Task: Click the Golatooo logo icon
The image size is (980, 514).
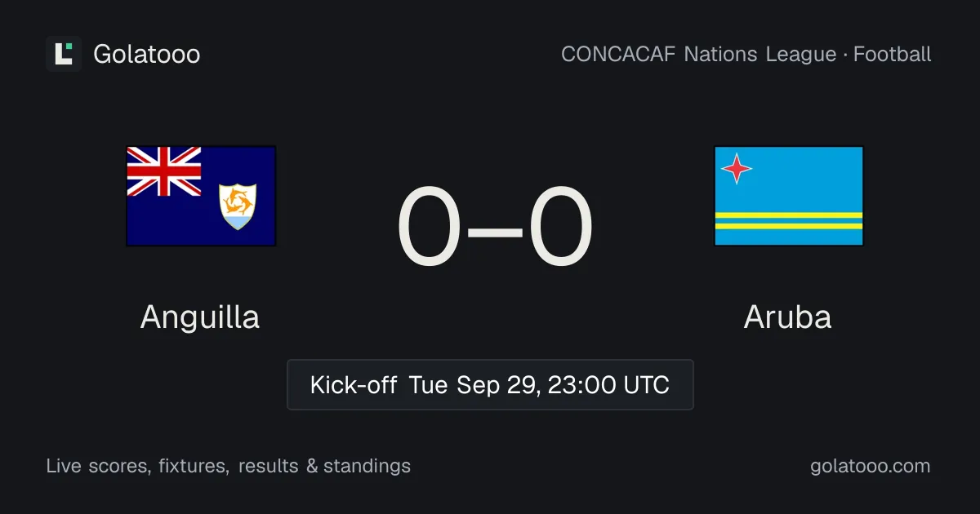Action: (x=64, y=54)
